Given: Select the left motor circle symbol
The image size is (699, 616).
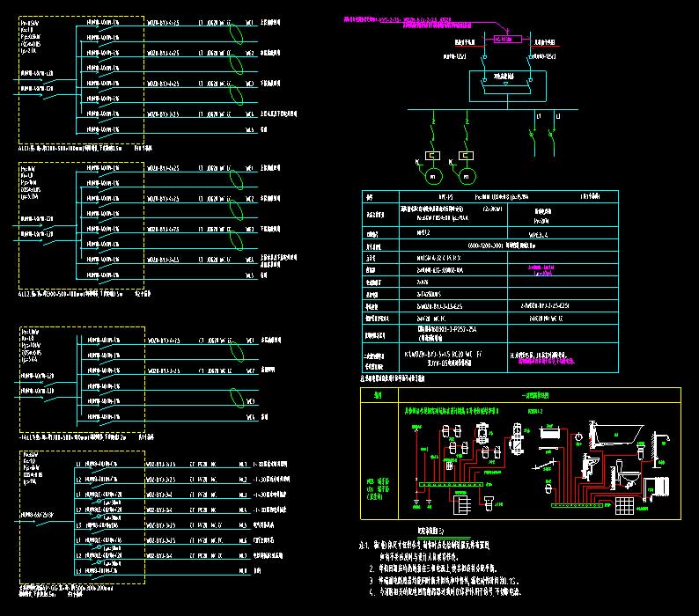Looking at the screenshot, I should point(432,177).
